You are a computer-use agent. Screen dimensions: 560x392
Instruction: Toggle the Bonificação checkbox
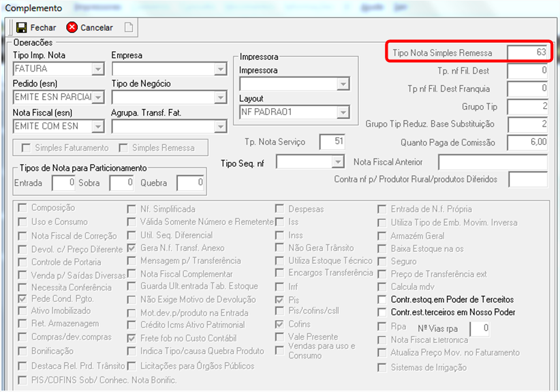pyautogui.click(x=22, y=351)
